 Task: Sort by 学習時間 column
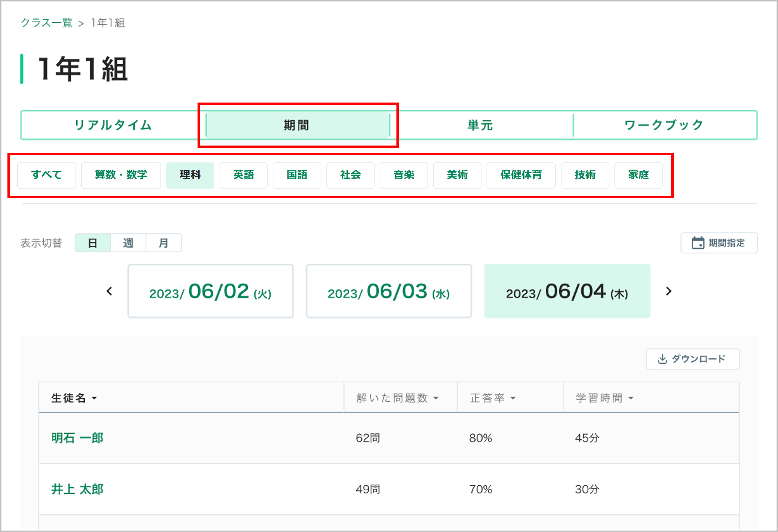(x=604, y=398)
